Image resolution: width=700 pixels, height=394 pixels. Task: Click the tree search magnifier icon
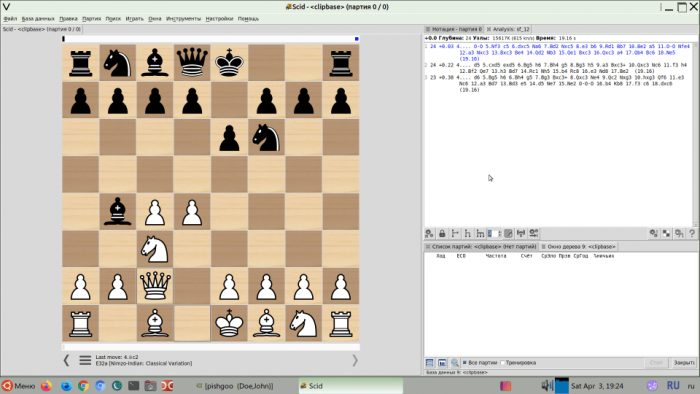tap(454, 363)
